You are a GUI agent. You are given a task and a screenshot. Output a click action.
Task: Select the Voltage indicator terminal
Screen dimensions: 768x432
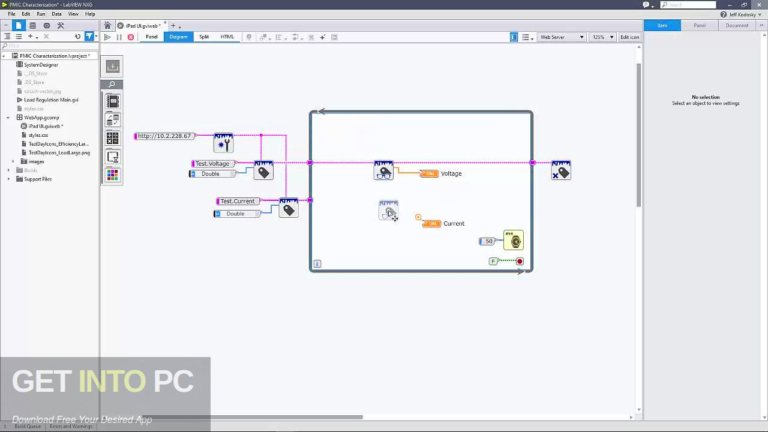tap(429, 174)
